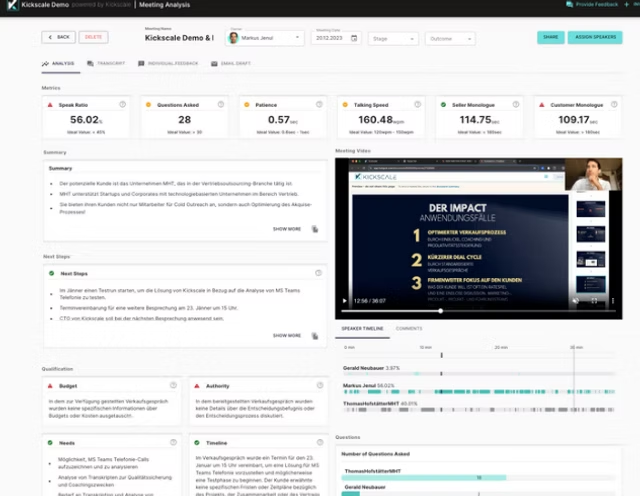Click ThomasHofstätterMHT speaker timeline track
This screenshot has width=640, height=496.
point(479,409)
